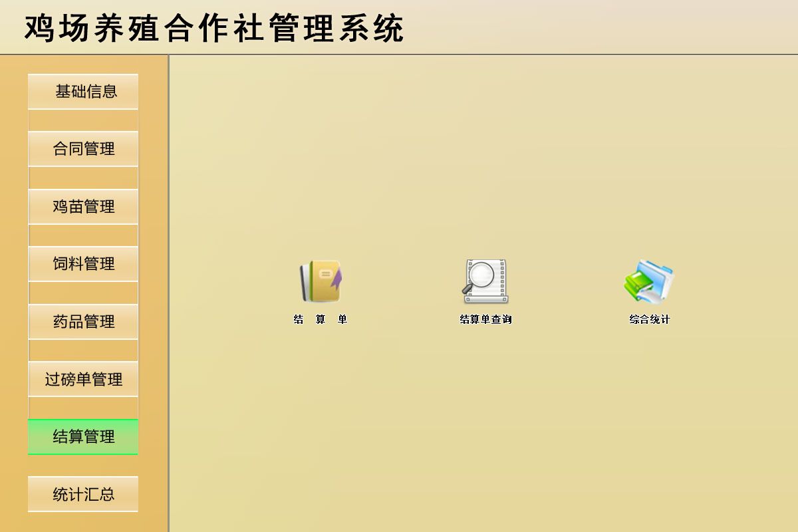Open the 合同管理 section
This screenshot has width=798, height=532.
coord(83,149)
